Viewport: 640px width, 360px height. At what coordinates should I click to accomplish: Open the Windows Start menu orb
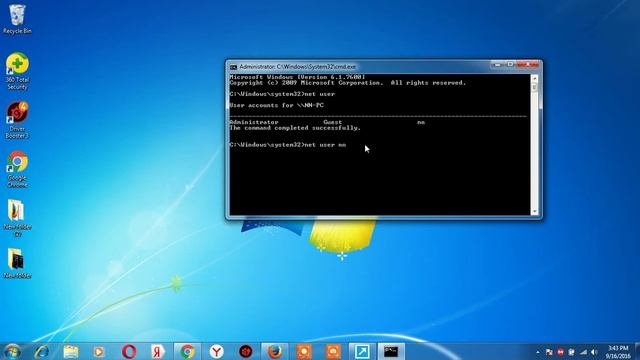[x=12, y=351]
